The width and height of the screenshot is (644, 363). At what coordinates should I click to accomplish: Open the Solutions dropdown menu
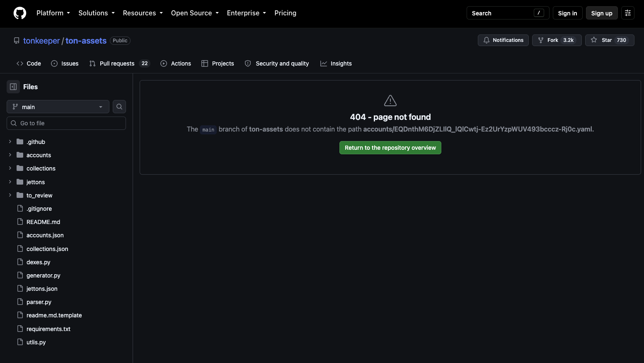click(x=97, y=13)
